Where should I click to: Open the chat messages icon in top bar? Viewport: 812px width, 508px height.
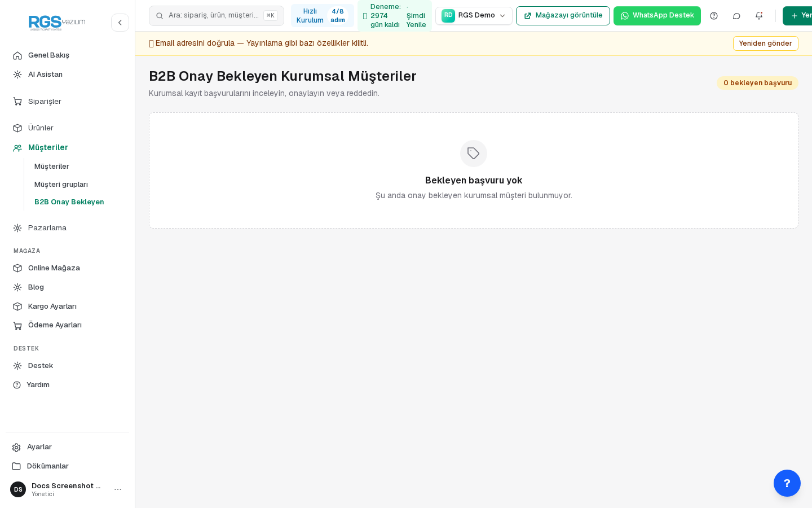[736, 16]
